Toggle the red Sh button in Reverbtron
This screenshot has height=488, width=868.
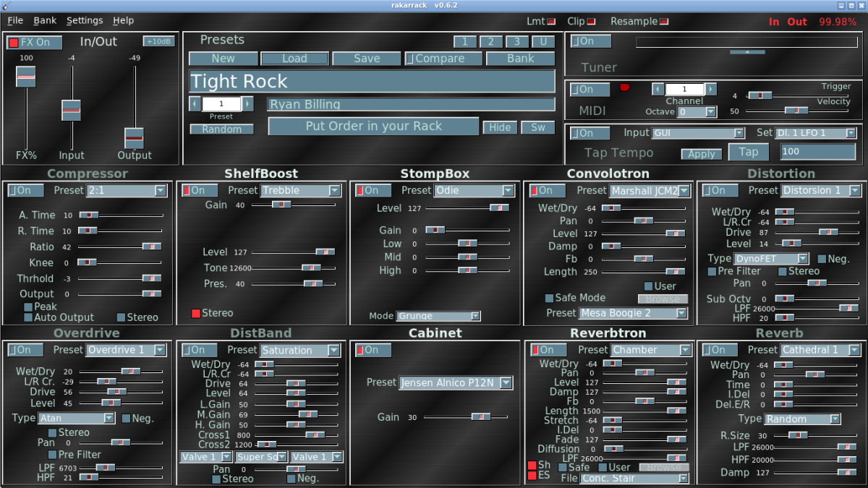point(532,465)
